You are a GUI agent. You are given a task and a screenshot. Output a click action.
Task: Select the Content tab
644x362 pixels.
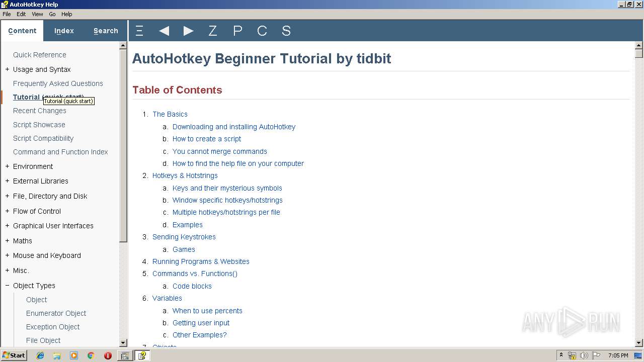22,31
